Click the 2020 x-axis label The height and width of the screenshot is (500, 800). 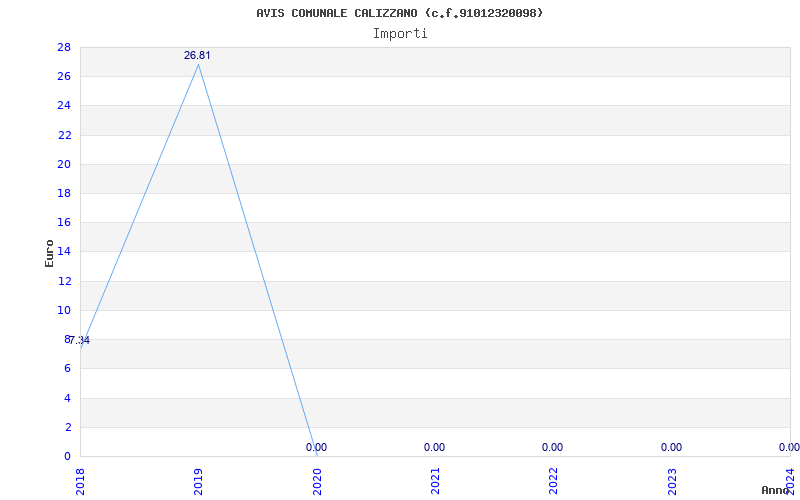317,482
